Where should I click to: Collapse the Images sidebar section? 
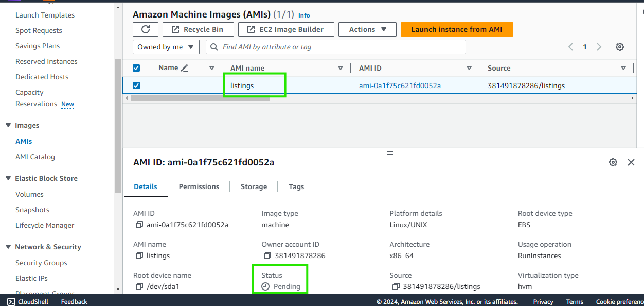pyautogui.click(x=8, y=125)
